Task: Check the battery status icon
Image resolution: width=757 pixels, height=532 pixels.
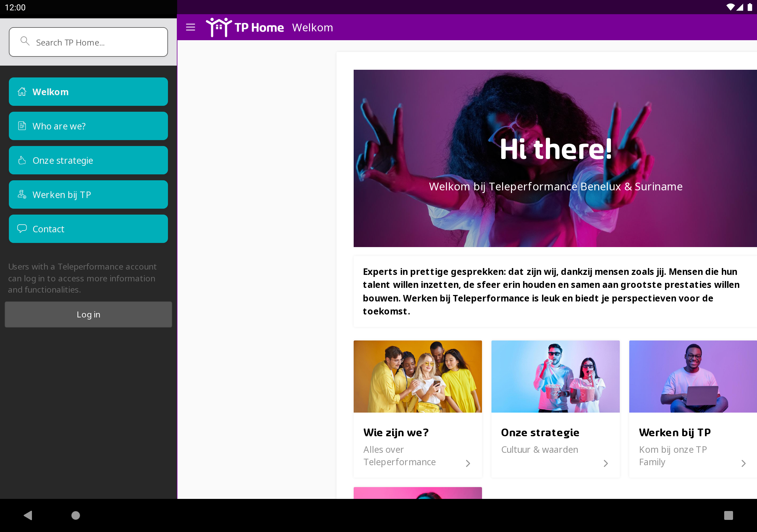Action: point(749,7)
